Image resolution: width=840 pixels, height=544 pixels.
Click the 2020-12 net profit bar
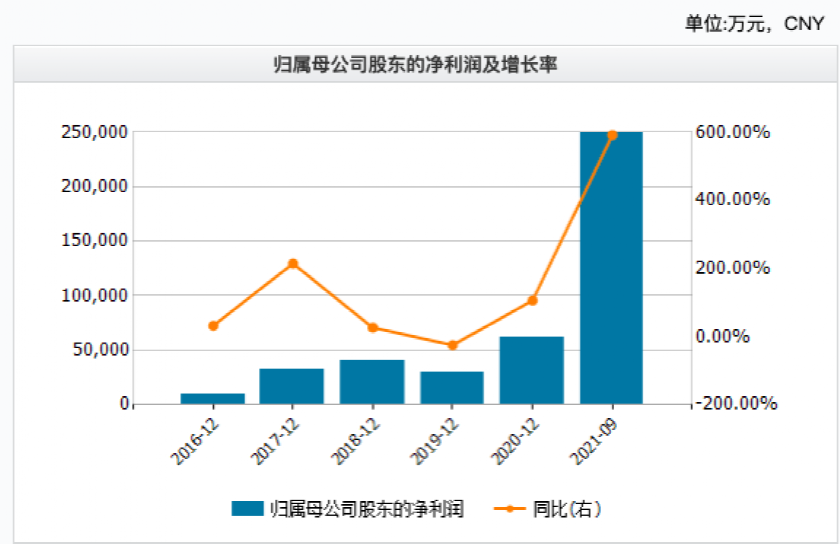tap(531, 370)
